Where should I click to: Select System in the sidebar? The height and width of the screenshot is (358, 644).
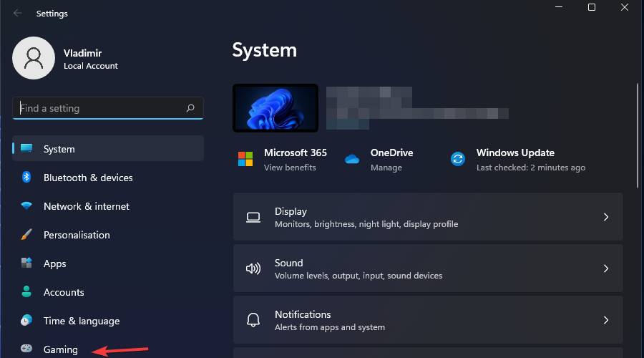(108, 148)
